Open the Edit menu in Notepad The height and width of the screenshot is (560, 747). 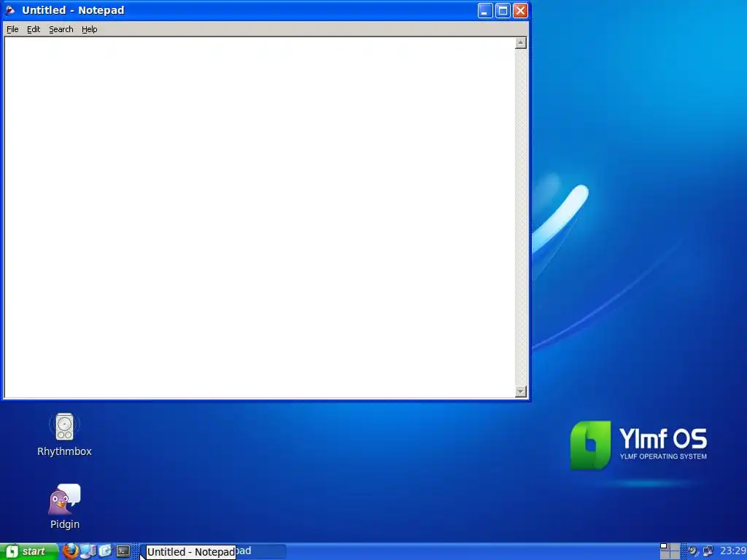tap(34, 29)
